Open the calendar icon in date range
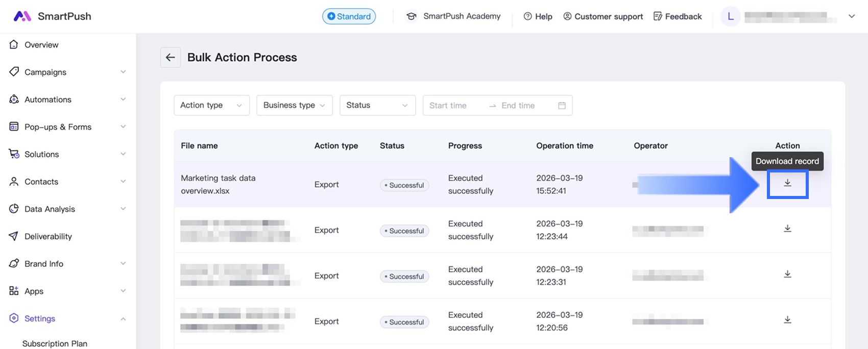Viewport: 868px width, 349px height. pos(562,106)
